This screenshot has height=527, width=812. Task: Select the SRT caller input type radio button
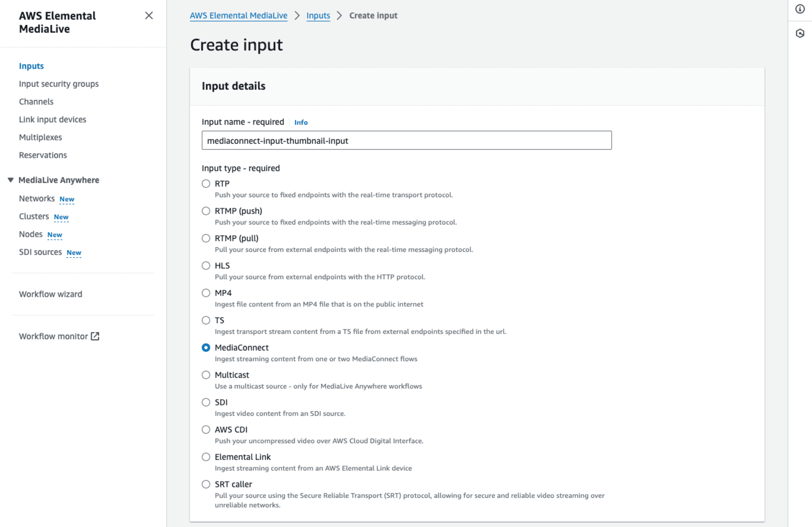click(x=206, y=484)
